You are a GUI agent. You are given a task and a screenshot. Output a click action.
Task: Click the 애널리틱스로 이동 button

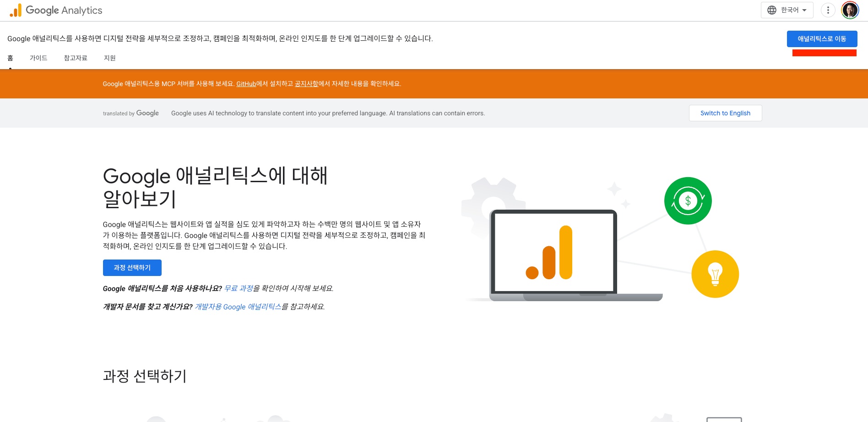coord(822,39)
